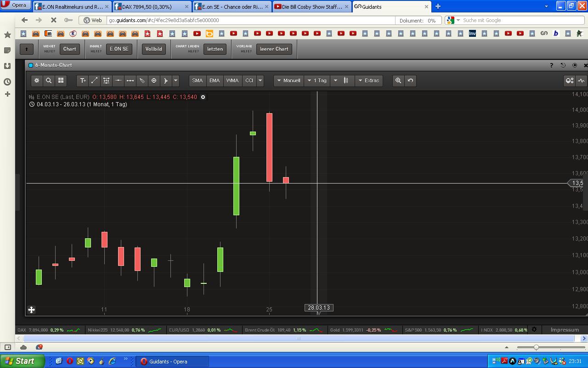Open the settings gear in ticker bar
Viewport: 588px width, 368px height.
(x=534, y=330)
